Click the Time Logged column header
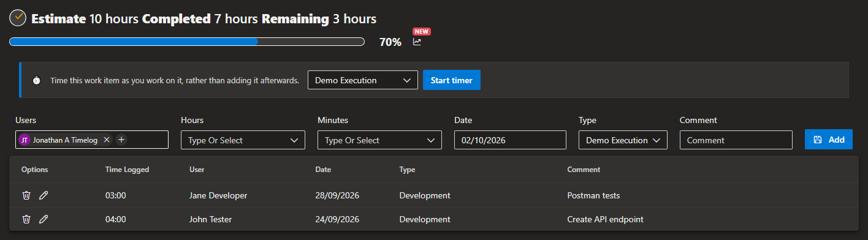868x240 pixels. (x=127, y=170)
